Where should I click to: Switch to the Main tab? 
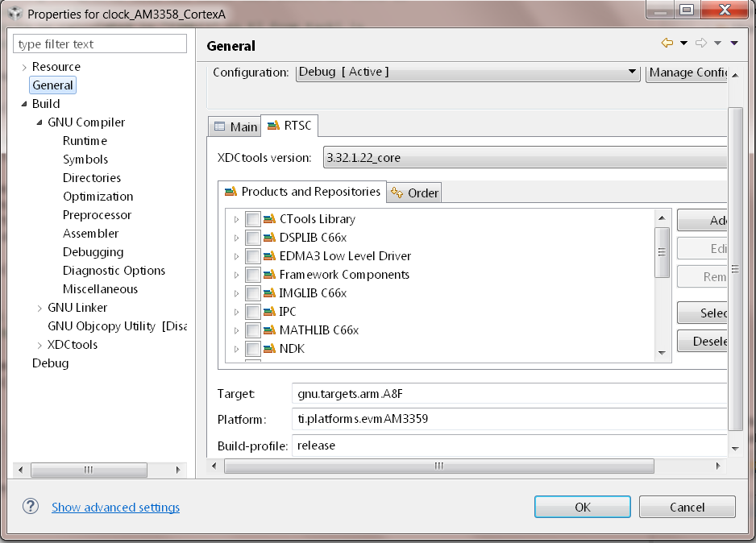point(235,126)
